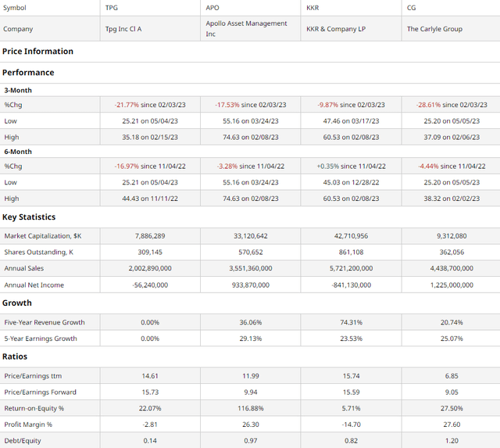This screenshot has height=448, width=500.
Task: Click the KKR symbol header
Action: pos(312,8)
